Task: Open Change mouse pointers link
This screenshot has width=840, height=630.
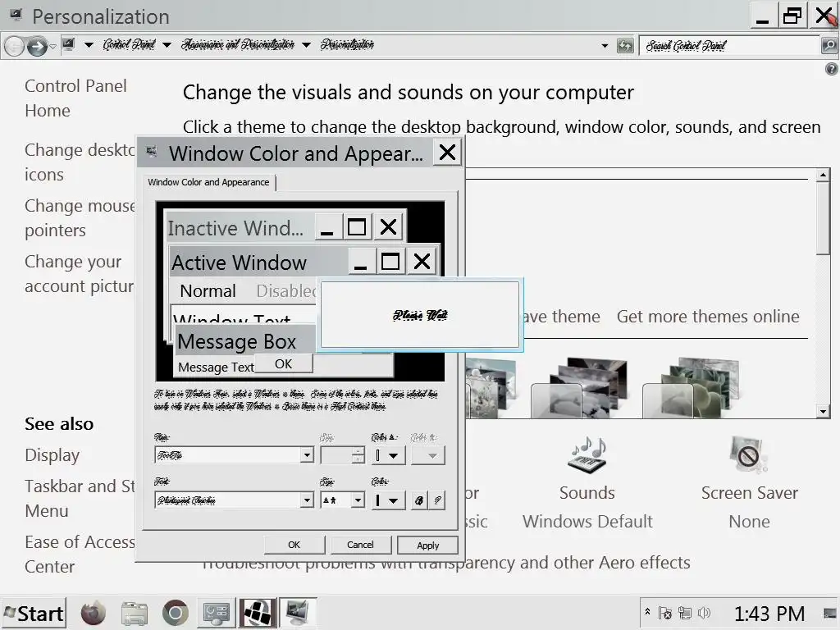Action: point(80,218)
